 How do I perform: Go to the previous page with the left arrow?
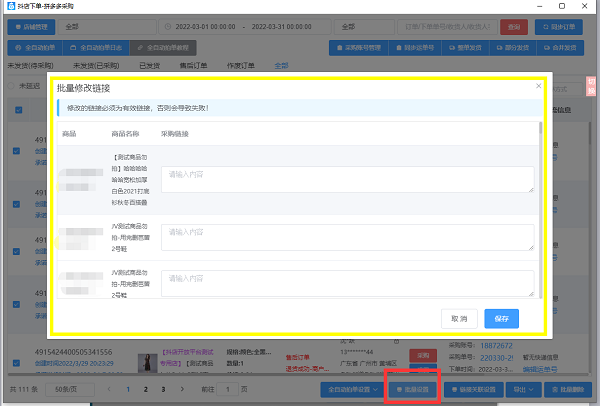tap(109, 389)
